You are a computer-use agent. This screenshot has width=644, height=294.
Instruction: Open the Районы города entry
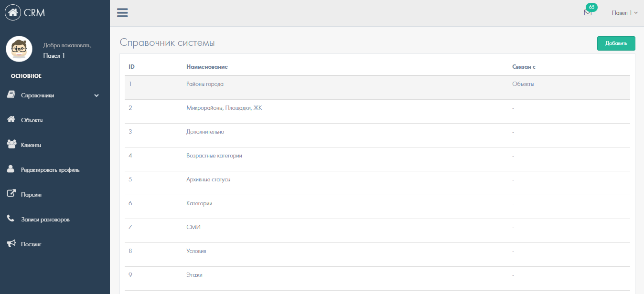click(x=205, y=84)
